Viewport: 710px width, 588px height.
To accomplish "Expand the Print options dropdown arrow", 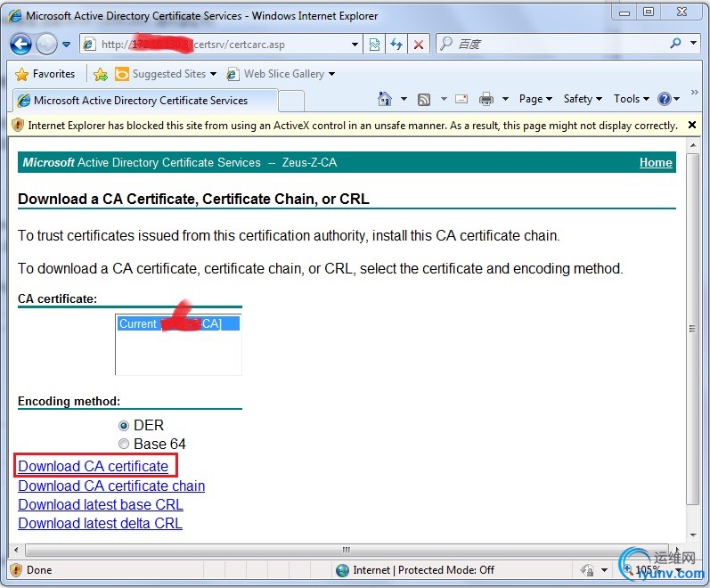I will pos(506,99).
